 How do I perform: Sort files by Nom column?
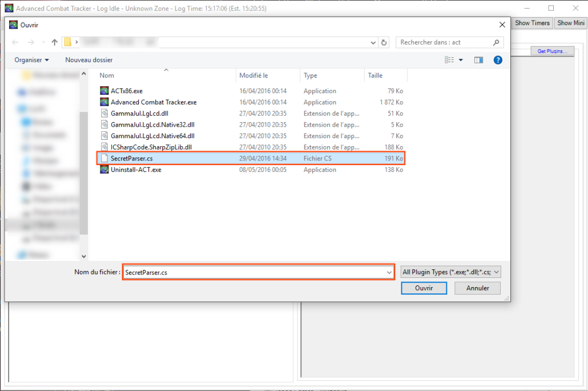click(107, 75)
